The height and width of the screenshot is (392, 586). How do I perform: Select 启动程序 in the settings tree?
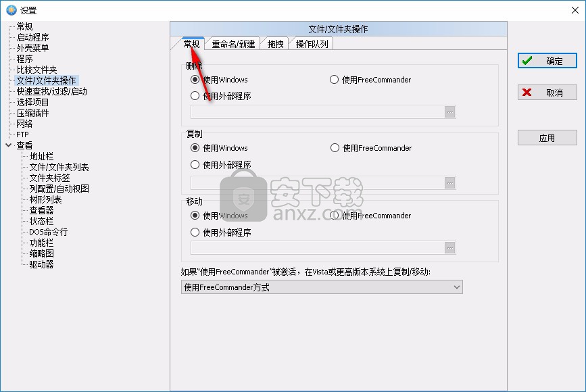[x=33, y=37]
